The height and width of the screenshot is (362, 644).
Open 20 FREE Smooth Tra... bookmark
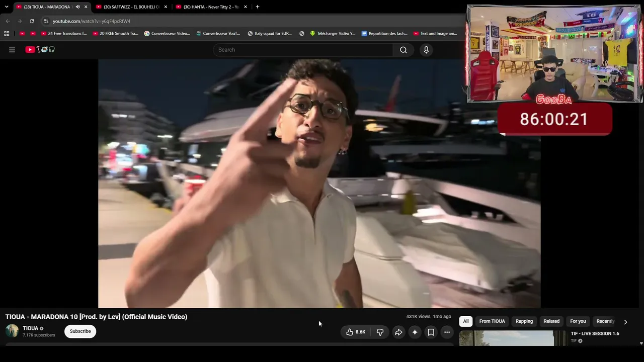click(x=116, y=34)
